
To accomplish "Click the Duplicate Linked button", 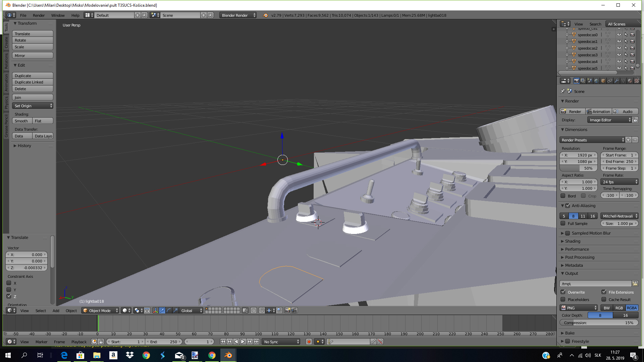I will pos(33,82).
